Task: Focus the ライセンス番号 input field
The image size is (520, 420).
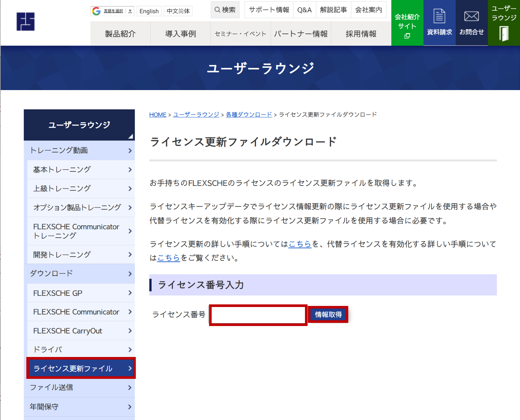Action: [258, 315]
